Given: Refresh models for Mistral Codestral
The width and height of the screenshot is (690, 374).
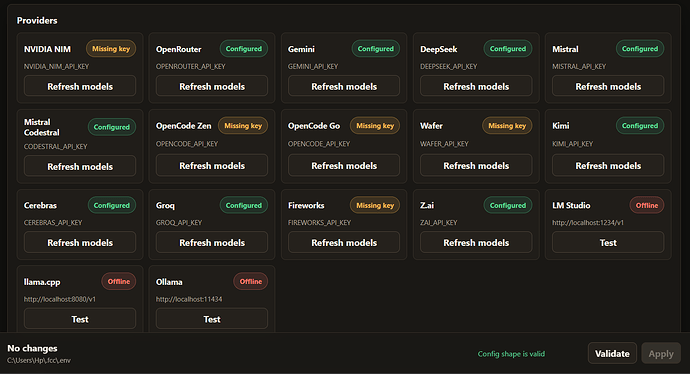Looking at the screenshot, I should click(x=80, y=166).
